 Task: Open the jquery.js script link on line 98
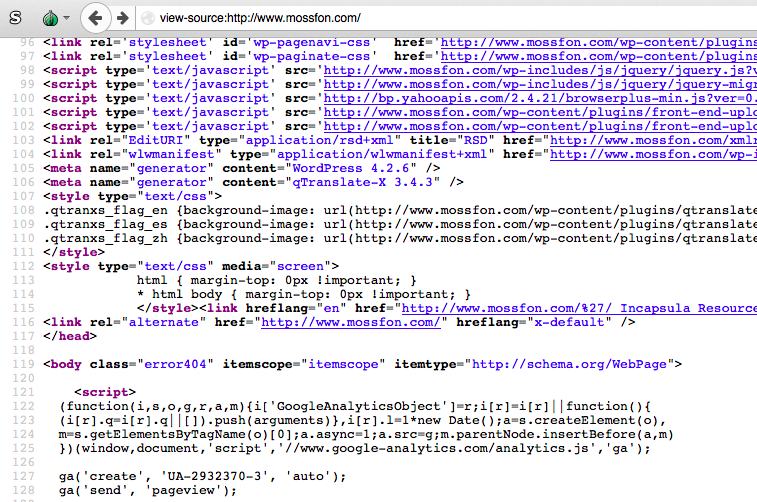540,70
